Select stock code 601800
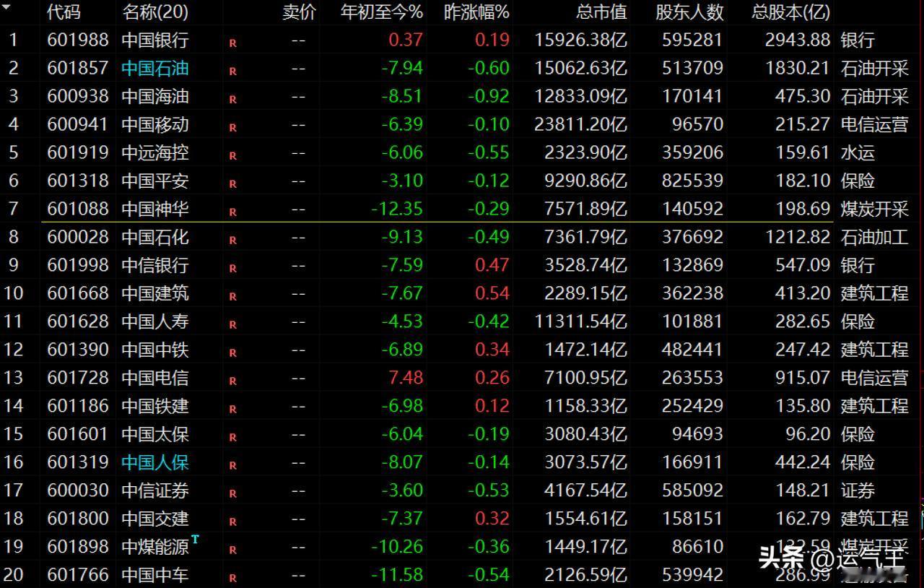Viewport: 924px width, 588px height. (x=78, y=519)
